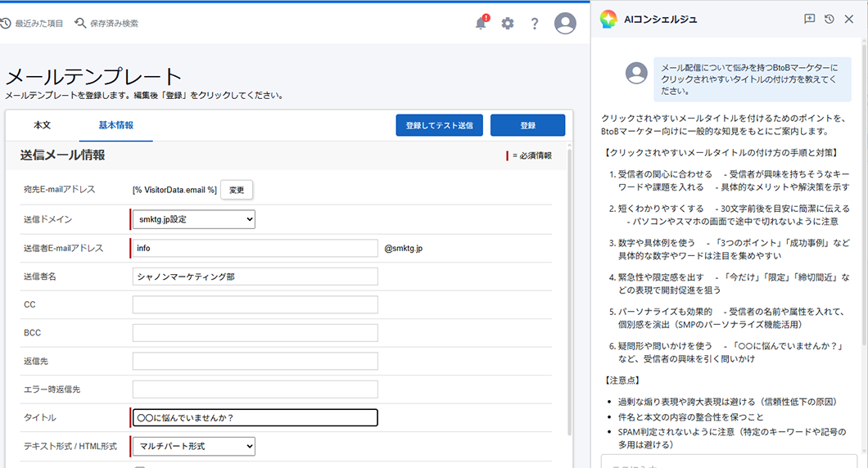Click the user avatar beside the chat question
Image resolution: width=868 pixels, height=468 pixels.
click(636, 73)
